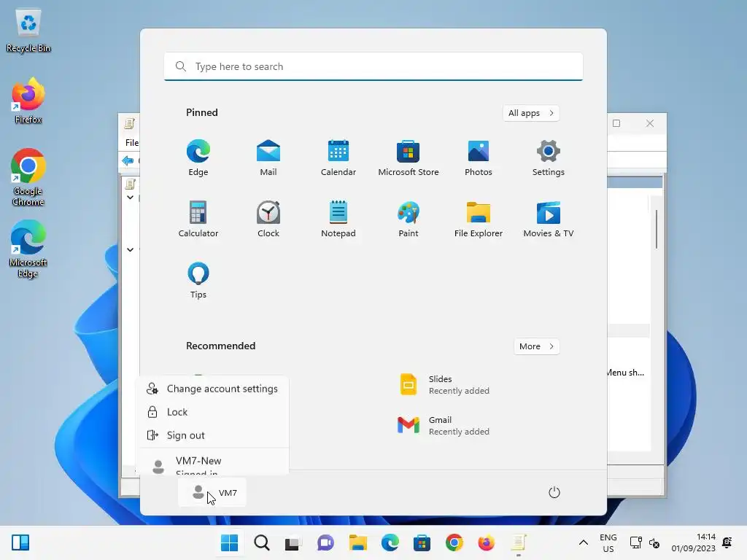Open volume control in system tray
Screen dimensions: 747x560
[654, 542]
